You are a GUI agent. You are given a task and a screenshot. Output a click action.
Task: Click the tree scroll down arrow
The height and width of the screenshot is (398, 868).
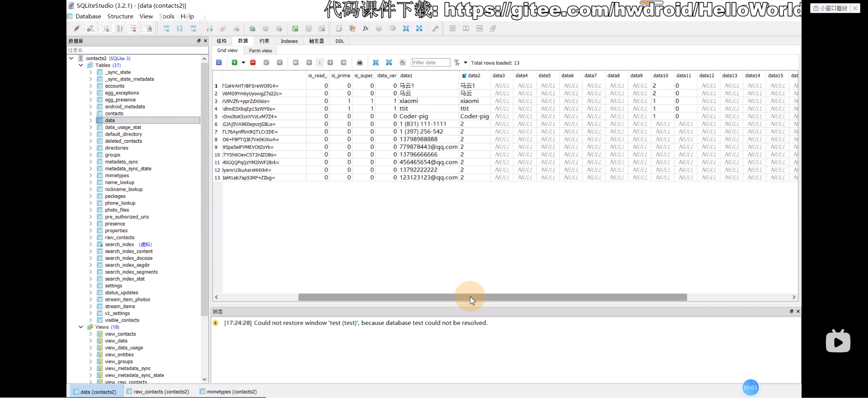click(204, 379)
